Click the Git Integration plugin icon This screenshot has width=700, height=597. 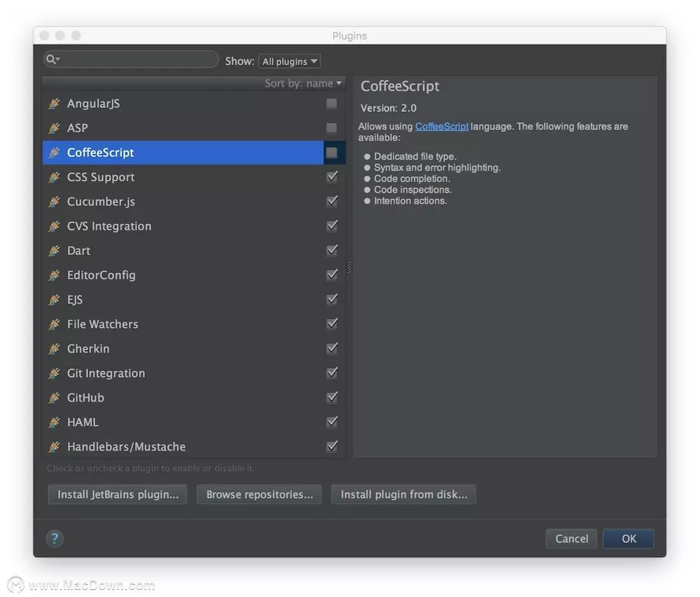[54, 374]
